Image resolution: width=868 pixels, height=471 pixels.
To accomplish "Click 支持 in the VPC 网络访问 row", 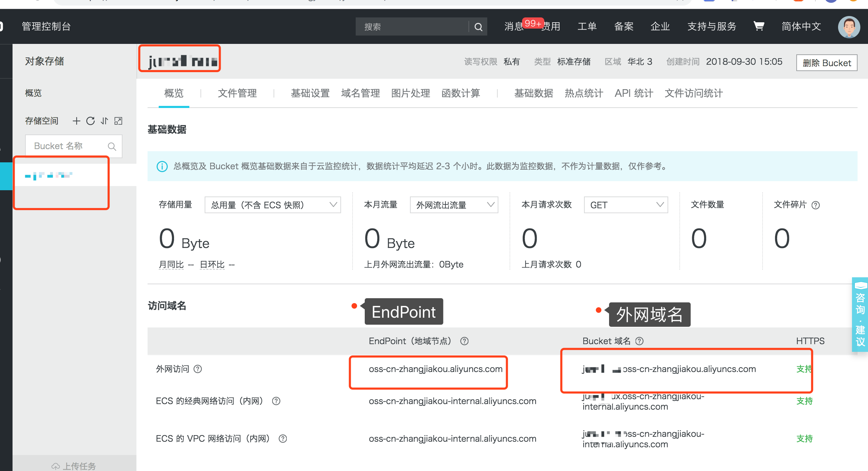I will [804, 439].
